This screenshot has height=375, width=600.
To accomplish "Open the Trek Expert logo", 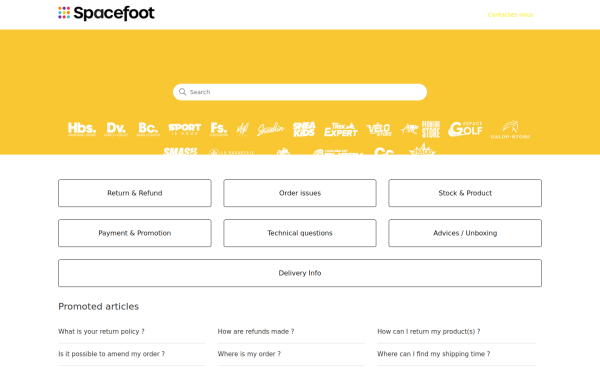I will [341, 129].
